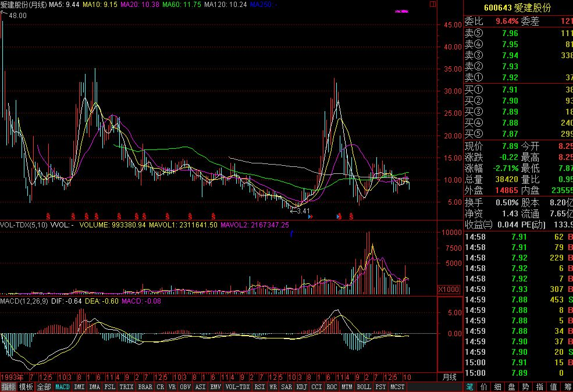This screenshot has height=392, width=573.
Task: Click the blue info marker in volume panel
Action: click(x=291, y=233)
